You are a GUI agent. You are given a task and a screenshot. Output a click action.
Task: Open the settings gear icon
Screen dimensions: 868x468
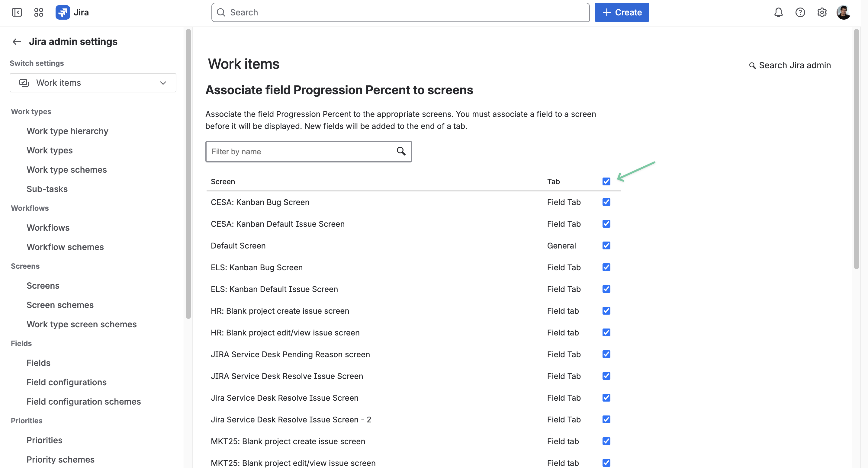click(x=822, y=12)
